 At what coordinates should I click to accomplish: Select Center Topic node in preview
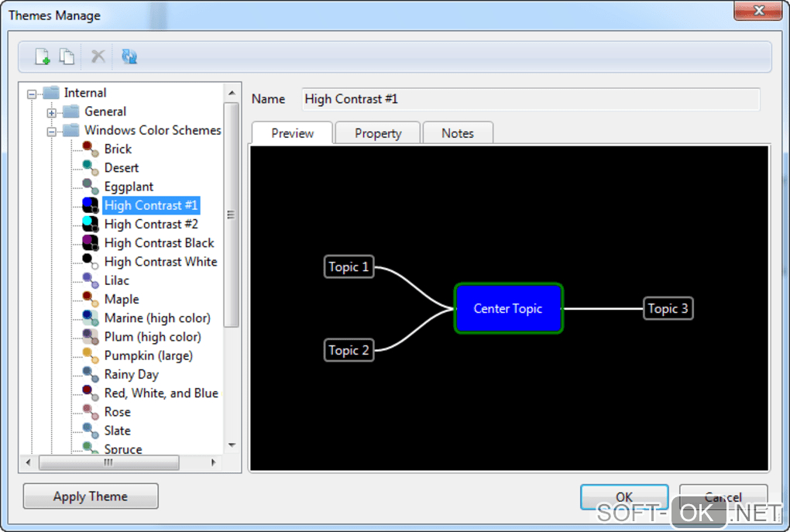click(x=508, y=308)
